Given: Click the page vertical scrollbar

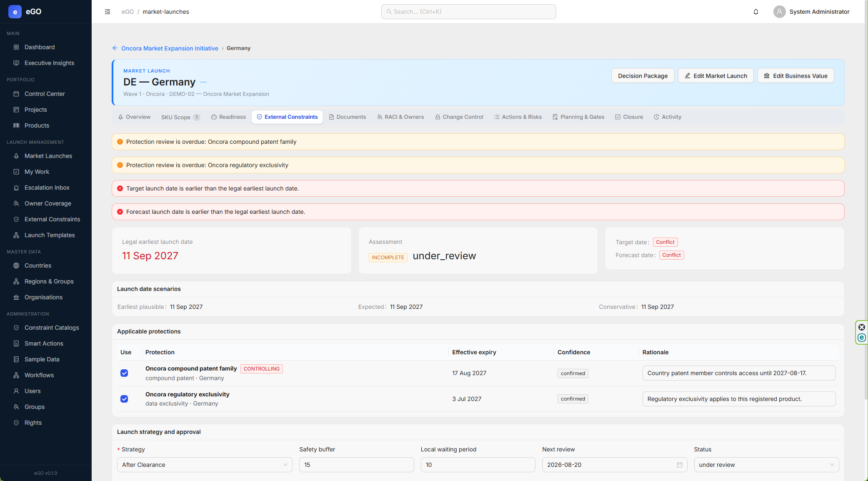Looking at the screenshot, I should pyautogui.click(x=866, y=200).
